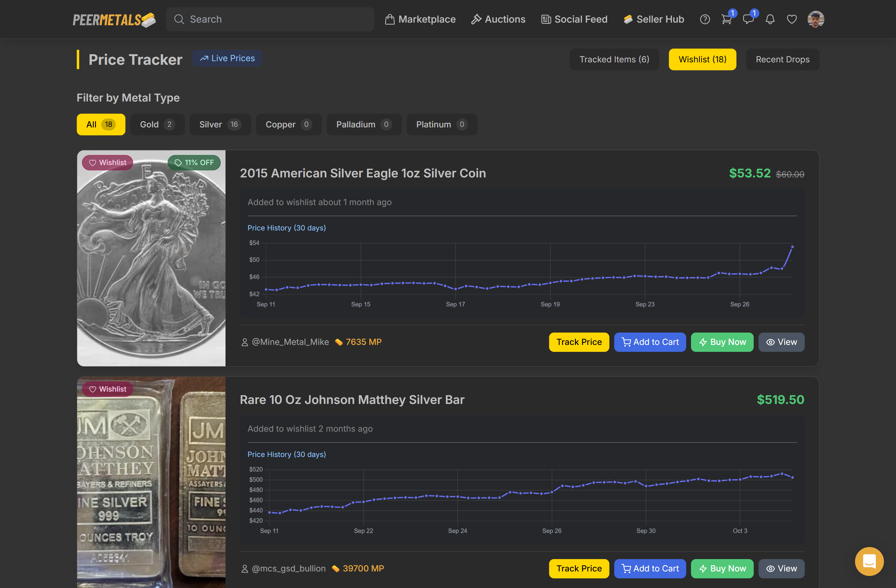Open the messages chat bubble icon
The image size is (896, 588).
(x=748, y=19)
